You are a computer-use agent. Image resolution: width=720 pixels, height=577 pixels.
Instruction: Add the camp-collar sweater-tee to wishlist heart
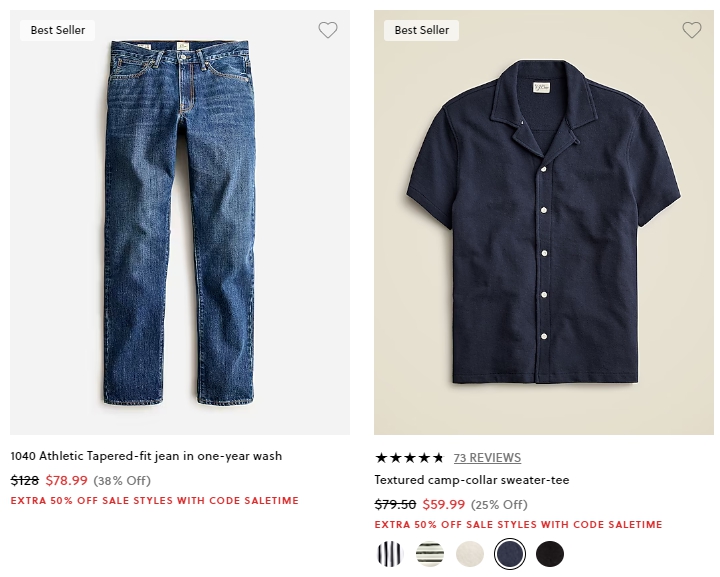pos(692,30)
